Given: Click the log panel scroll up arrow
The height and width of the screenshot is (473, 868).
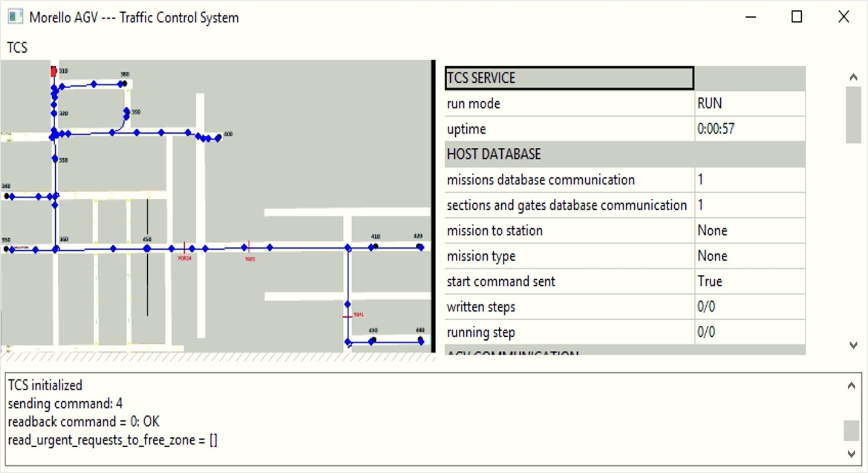Looking at the screenshot, I should coord(851,386).
